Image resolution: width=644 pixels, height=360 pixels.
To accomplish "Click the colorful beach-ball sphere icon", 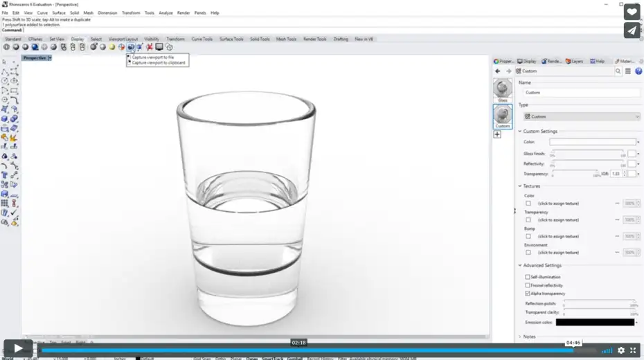I will click(122, 47).
